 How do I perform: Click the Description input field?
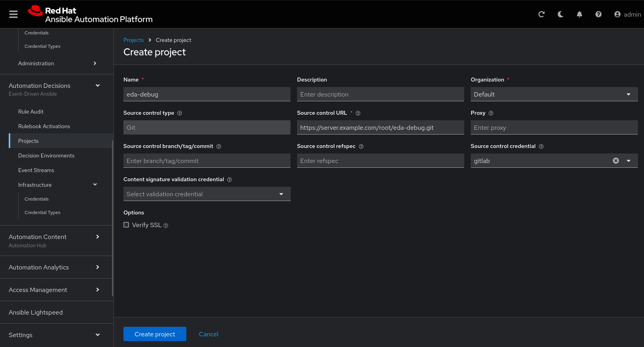pyautogui.click(x=381, y=94)
